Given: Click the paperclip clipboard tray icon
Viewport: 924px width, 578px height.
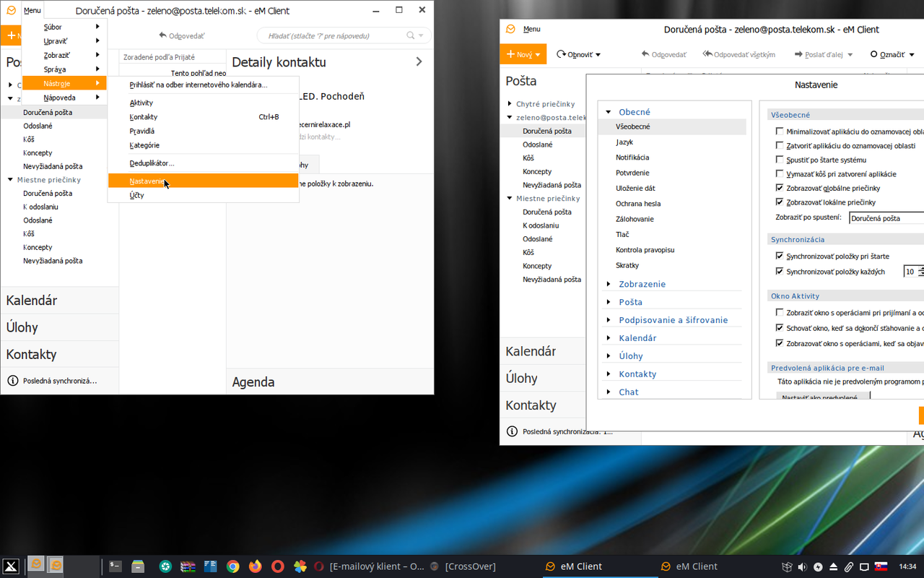Looking at the screenshot, I should [x=849, y=566].
